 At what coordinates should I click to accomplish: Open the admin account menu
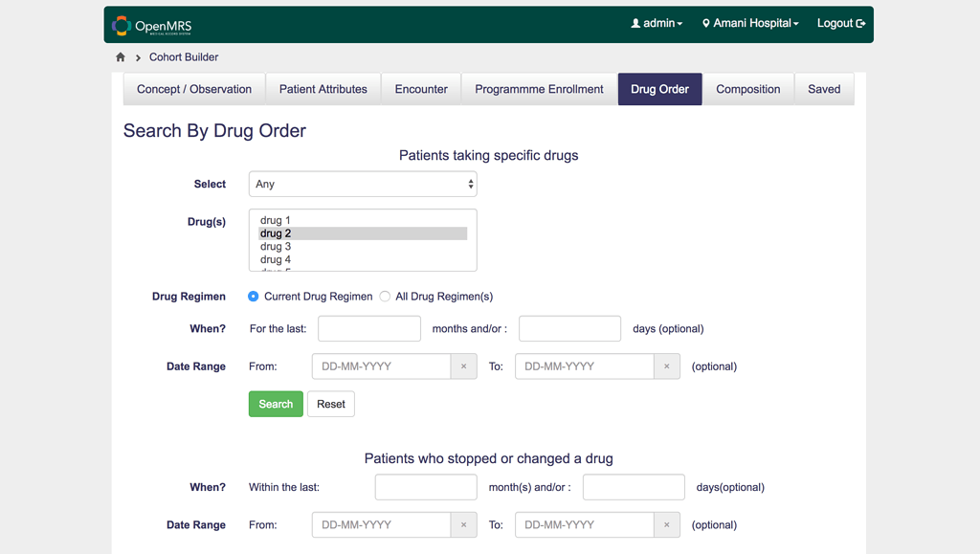point(657,23)
